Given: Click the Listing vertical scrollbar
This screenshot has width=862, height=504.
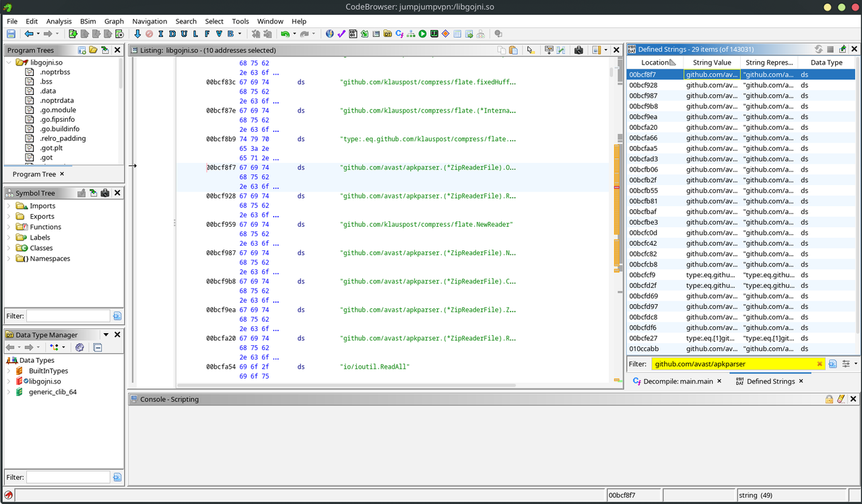Looking at the screenshot, I should pos(611,222).
